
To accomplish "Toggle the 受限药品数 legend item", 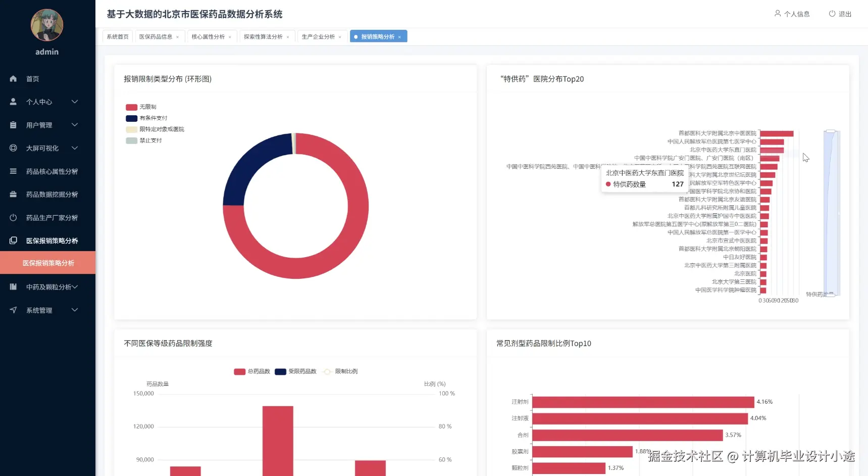I will 296,371.
